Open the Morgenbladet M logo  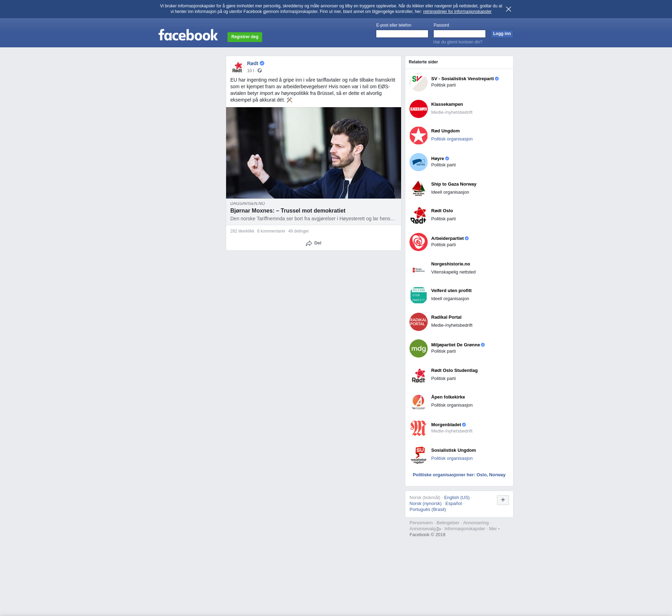[419, 428]
